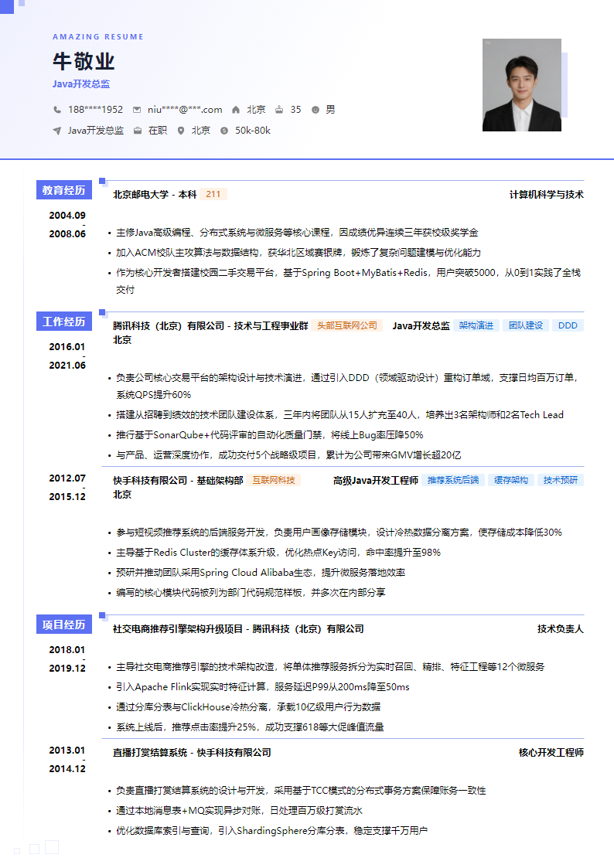Select the 工作经历 section label
Image resolution: width=614 pixels, height=868 pixels.
(63, 322)
